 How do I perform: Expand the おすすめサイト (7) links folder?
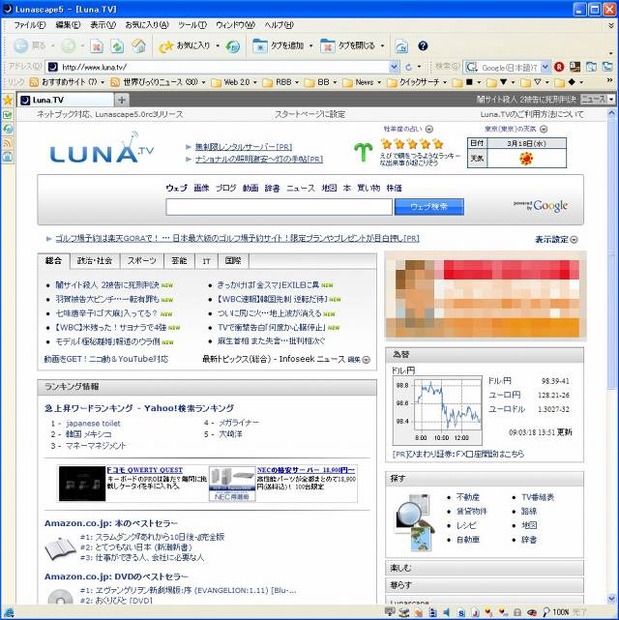67,82
